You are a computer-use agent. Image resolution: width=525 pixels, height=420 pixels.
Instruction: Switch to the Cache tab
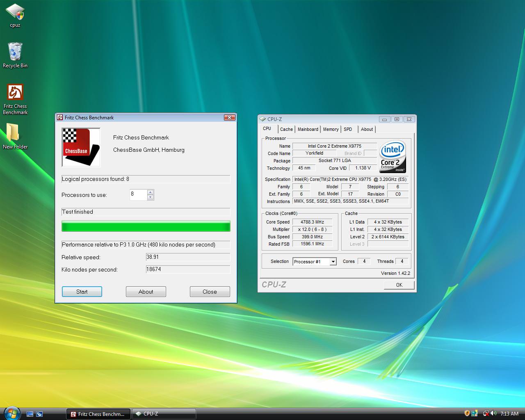coord(286,129)
